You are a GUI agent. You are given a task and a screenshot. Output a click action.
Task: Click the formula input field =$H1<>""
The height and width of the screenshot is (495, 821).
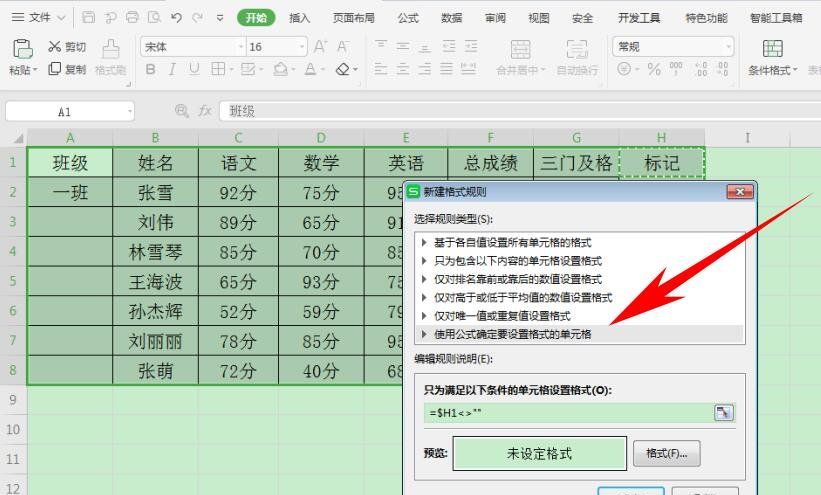click(x=569, y=413)
